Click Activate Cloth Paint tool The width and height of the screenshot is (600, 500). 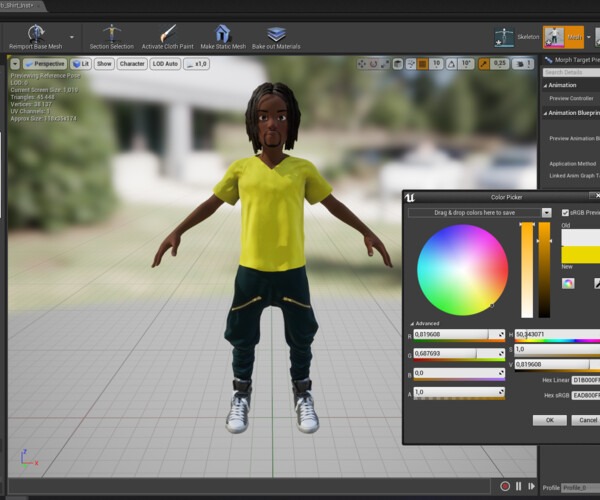click(167, 37)
